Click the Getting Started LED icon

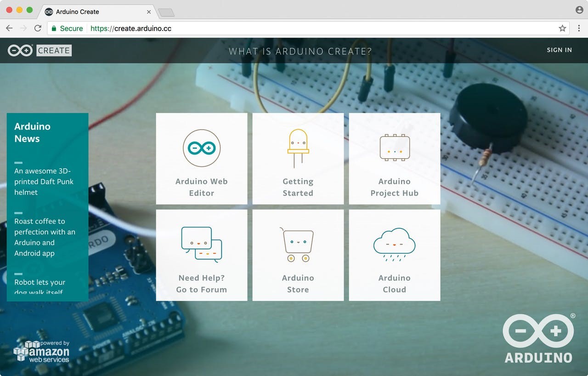298,146
